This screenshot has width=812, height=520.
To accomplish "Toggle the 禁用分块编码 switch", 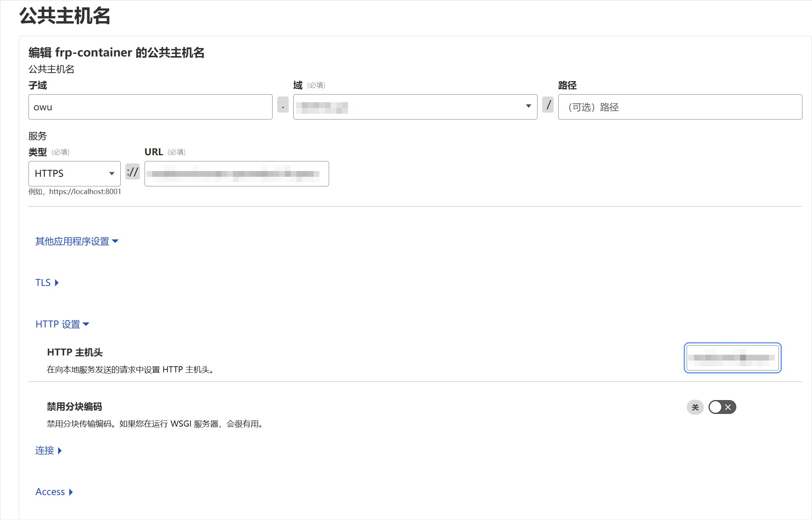I will coord(722,407).
